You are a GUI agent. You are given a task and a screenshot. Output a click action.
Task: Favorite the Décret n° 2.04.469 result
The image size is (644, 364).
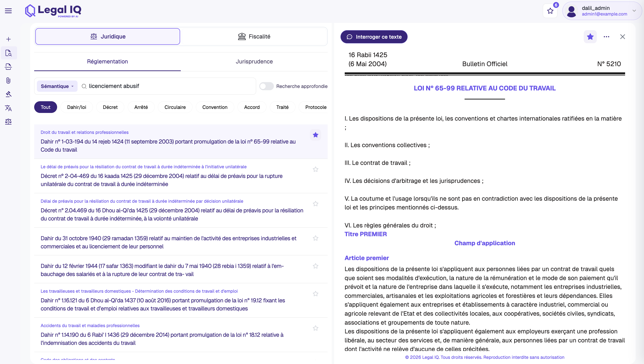click(x=315, y=204)
